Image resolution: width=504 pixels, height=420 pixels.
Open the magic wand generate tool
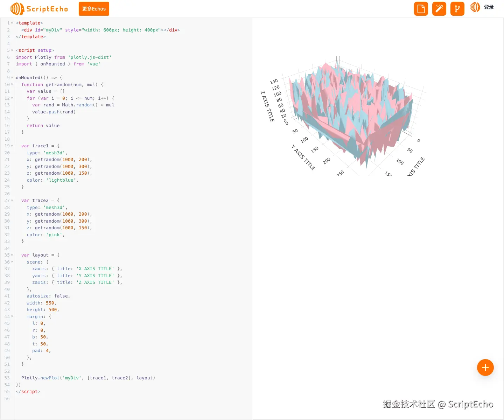click(x=439, y=9)
